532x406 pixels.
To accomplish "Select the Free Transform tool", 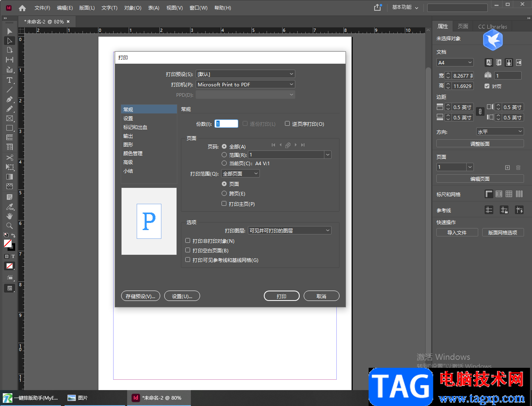I will click(x=10, y=167).
